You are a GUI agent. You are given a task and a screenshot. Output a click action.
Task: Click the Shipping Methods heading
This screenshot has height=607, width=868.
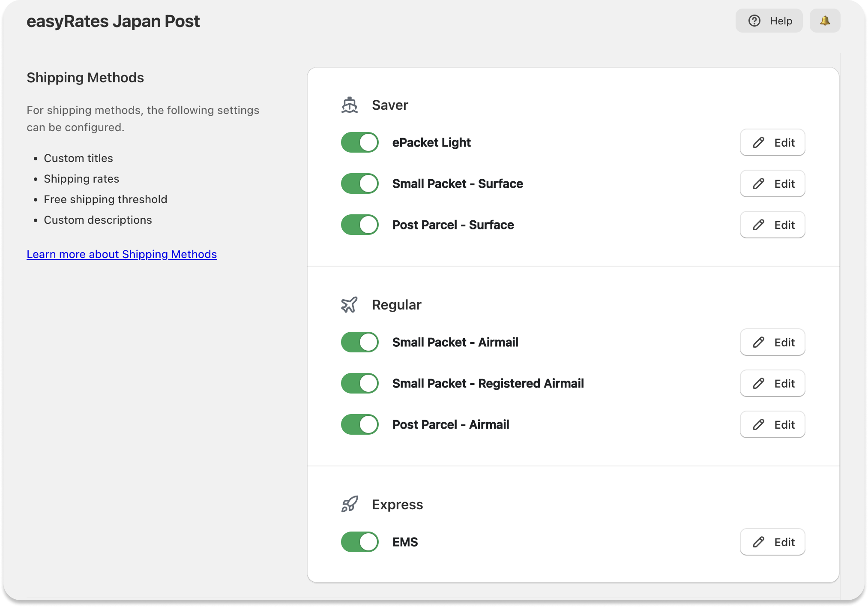[x=85, y=78]
